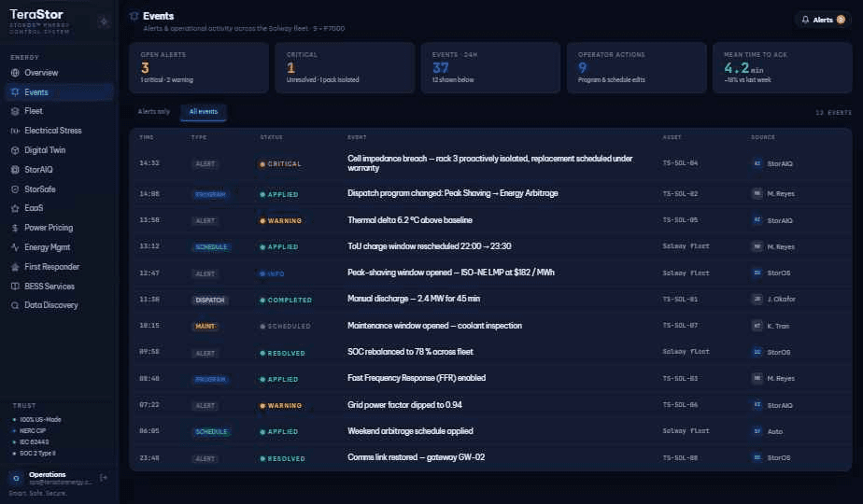The image size is (863, 504).
Task: Click K. Tran avatar in the 10:15 row
Action: [757, 327]
